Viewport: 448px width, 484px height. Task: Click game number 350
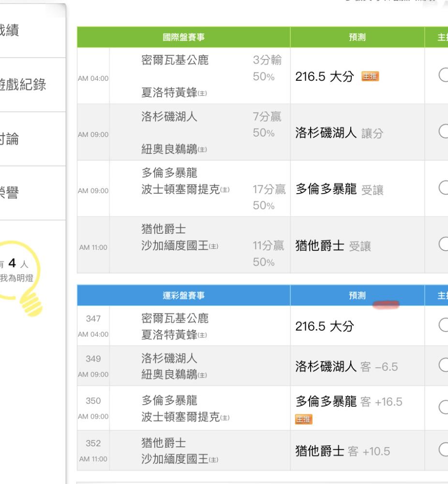tap(93, 401)
